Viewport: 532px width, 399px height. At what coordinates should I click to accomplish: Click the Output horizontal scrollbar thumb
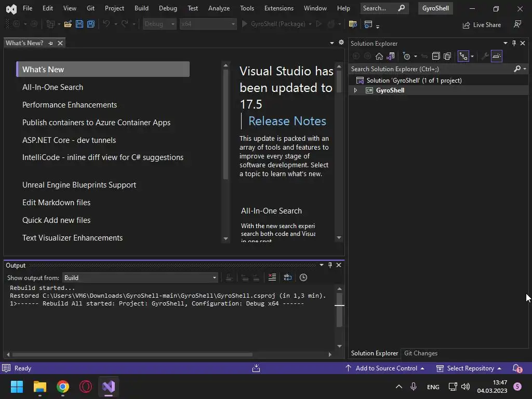click(132, 354)
